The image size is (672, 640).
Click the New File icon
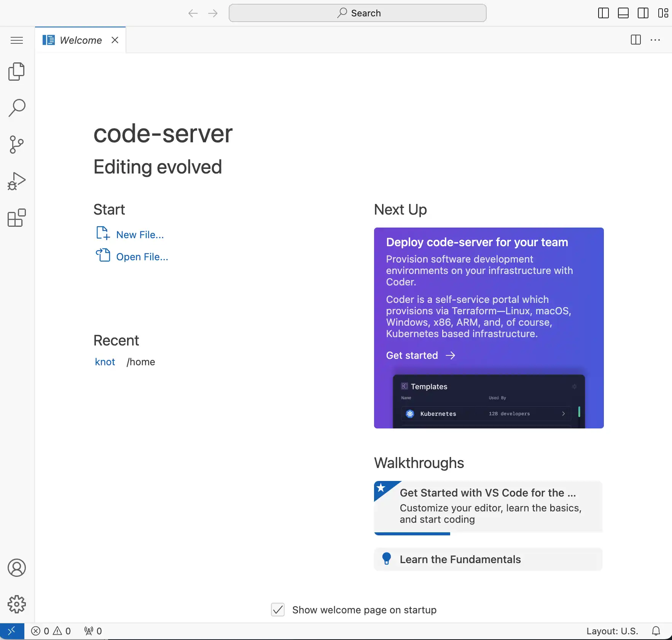click(x=103, y=233)
